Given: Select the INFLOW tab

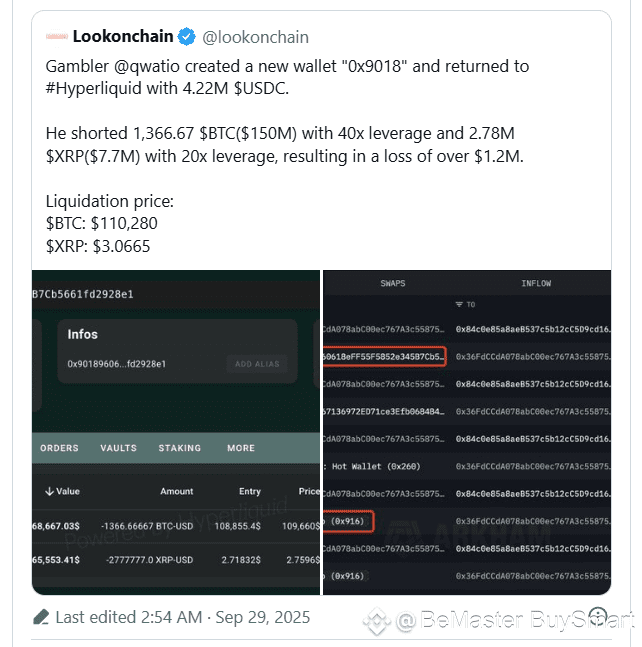Looking at the screenshot, I should tap(536, 283).
